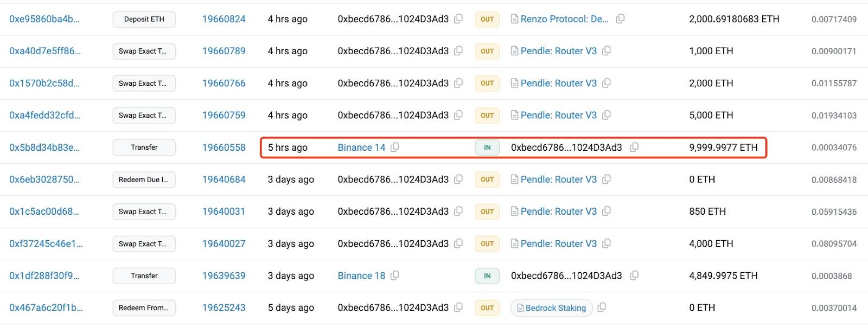Open the Bedrock Staking contract link
This screenshot has height=327, width=868.
pos(556,308)
